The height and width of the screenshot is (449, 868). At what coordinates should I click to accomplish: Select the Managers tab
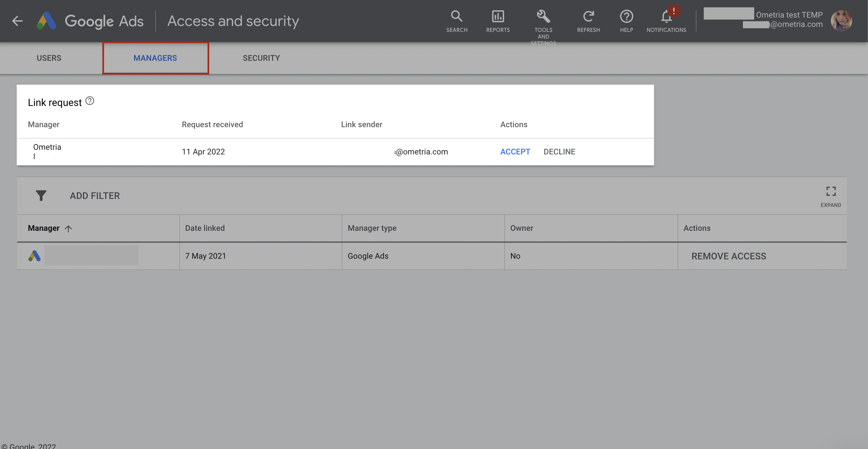click(155, 58)
